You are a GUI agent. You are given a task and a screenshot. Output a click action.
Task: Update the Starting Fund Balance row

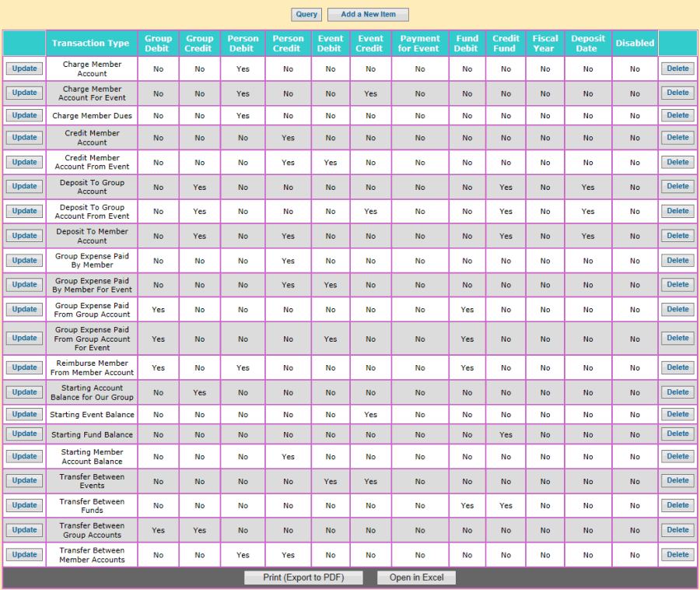(x=25, y=434)
